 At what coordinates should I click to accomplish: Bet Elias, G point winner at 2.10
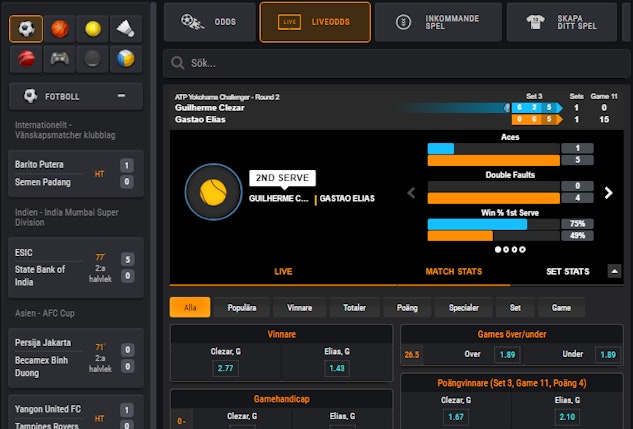click(x=567, y=417)
